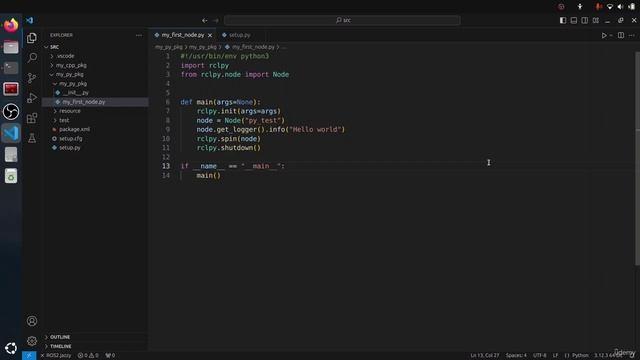Open the Run and Debug view
This screenshot has height=360, width=640.
32,98
